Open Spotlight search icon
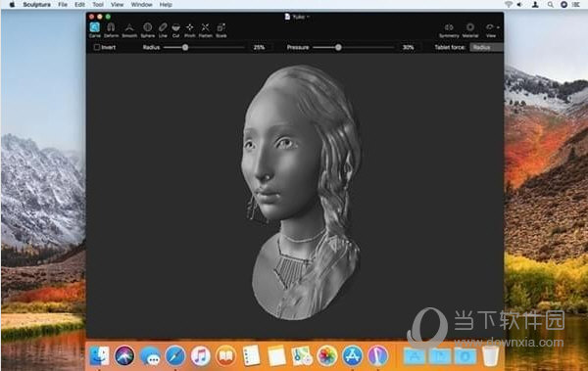This screenshot has height=371, width=588. pyautogui.click(x=550, y=5)
